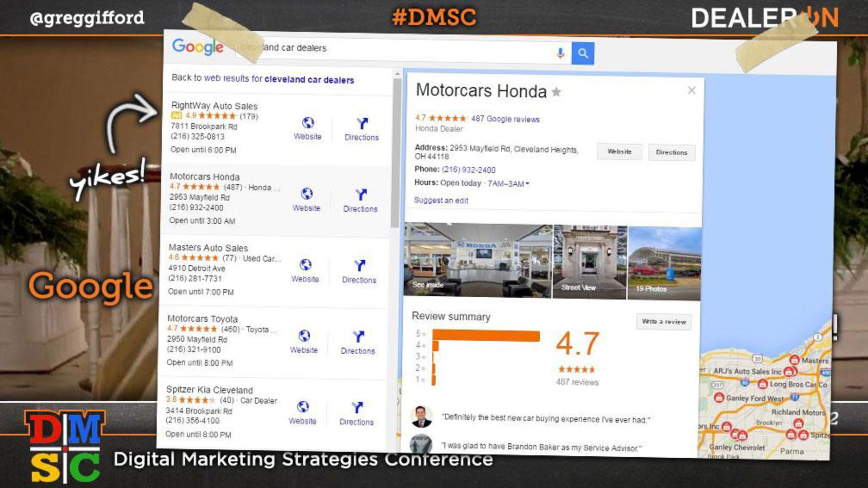
Task: Expand the hours dropdown showing 7AM–3AM
Action: click(527, 184)
